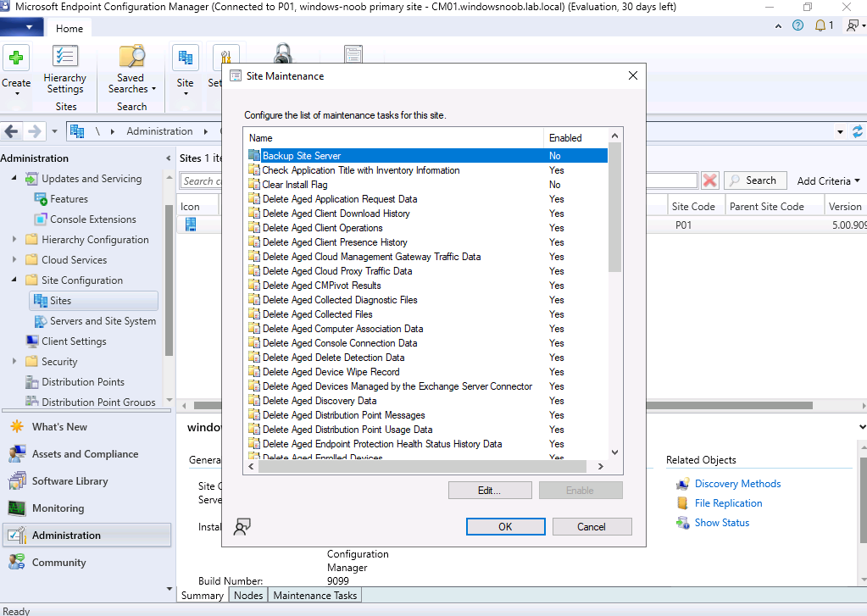Collapse the Updates and Servicing node
The width and height of the screenshot is (867, 616).
(x=14, y=178)
